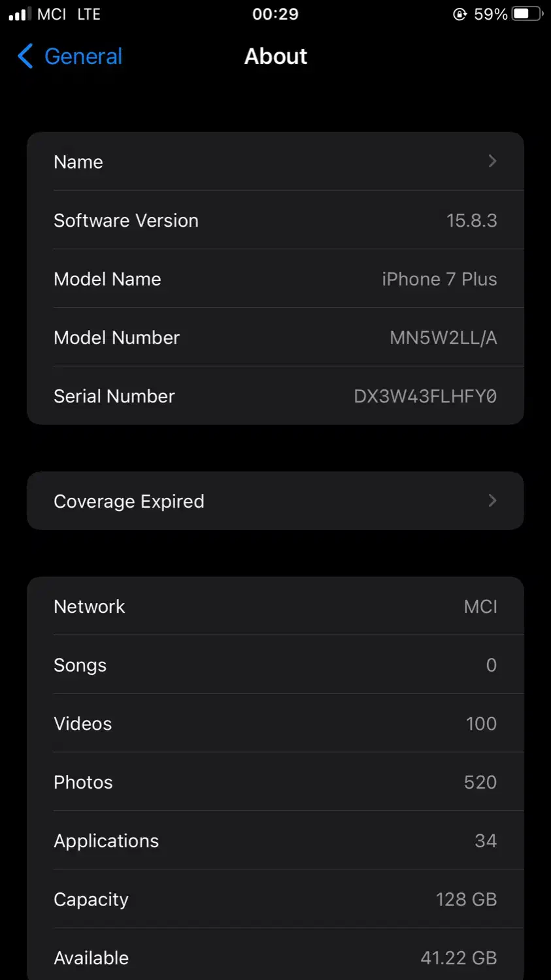This screenshot has height=980, width=551.
Task: Tap the Software Version 15.8.3 value
Action: (471, 220)
